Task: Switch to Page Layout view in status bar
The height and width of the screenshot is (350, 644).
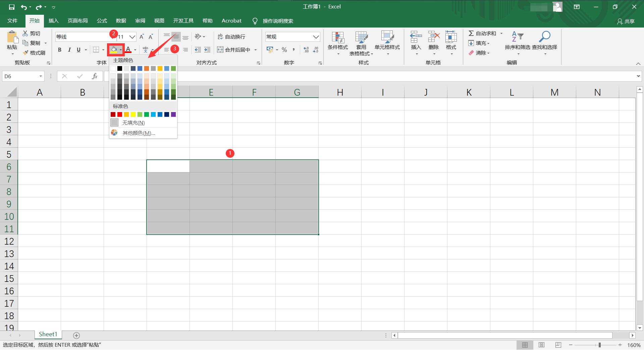Action: click(541, 345)
